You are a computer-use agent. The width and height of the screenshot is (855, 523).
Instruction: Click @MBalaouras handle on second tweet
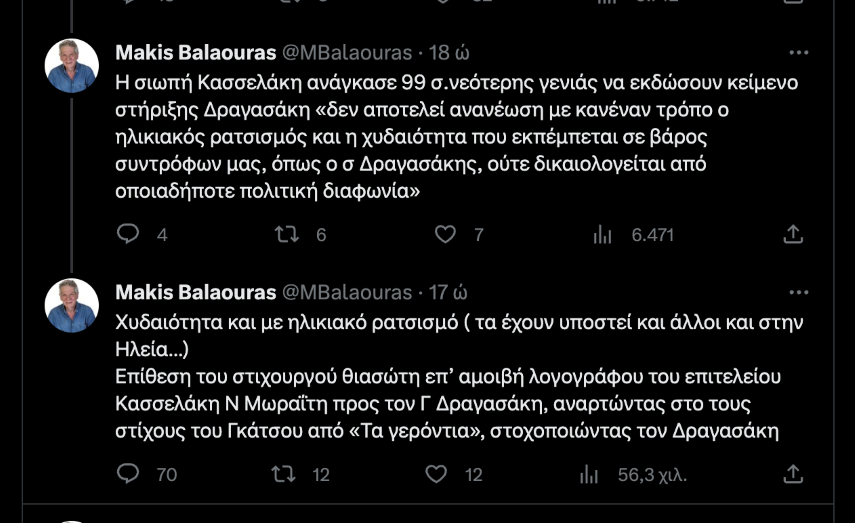point(348,292)
